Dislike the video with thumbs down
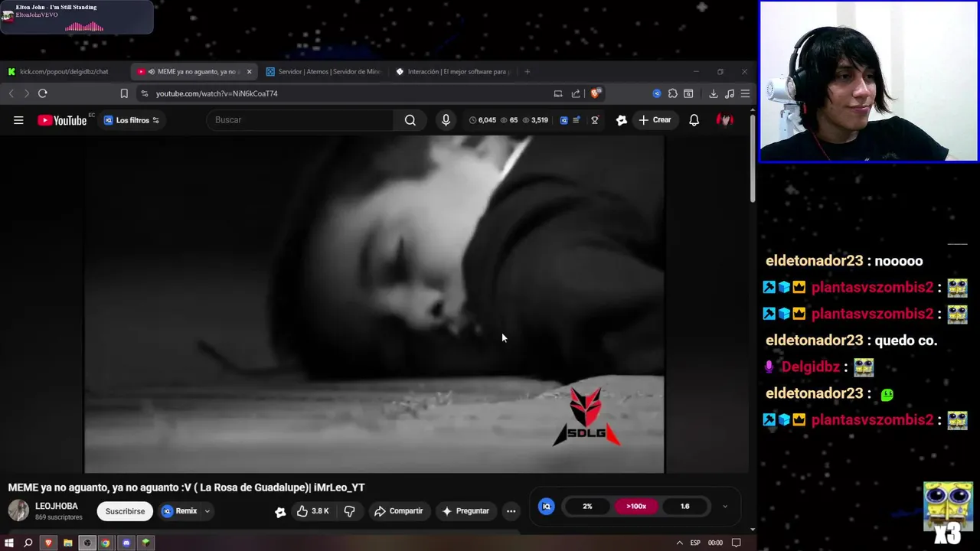980x551 pixels. click(349, 511)
